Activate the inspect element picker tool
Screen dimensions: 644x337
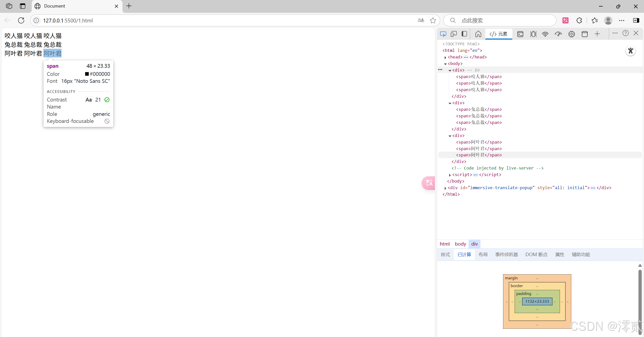443,34
